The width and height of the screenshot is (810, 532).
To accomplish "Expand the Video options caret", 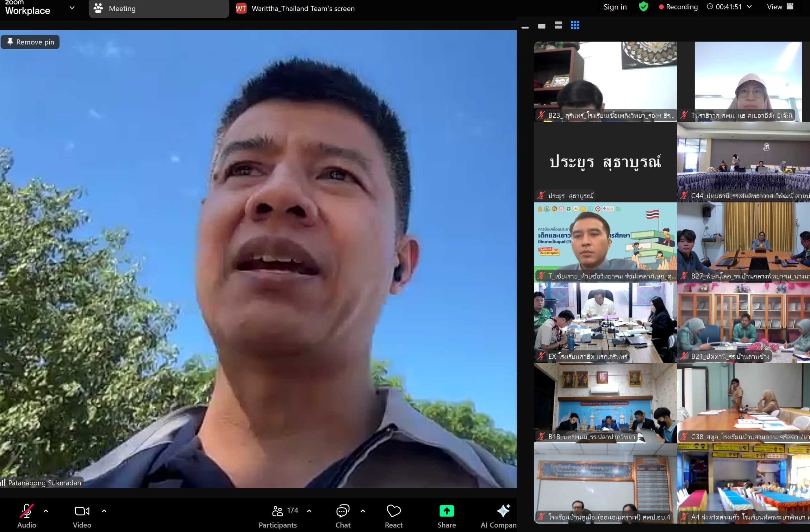I will [x=104, y=511].
